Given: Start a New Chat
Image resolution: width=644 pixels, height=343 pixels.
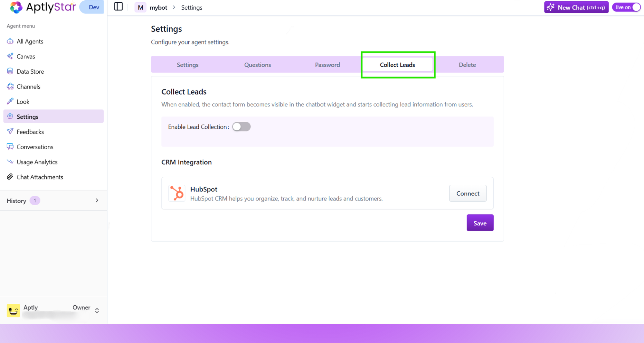Looking at the screenshot, I should pos(576,7).
